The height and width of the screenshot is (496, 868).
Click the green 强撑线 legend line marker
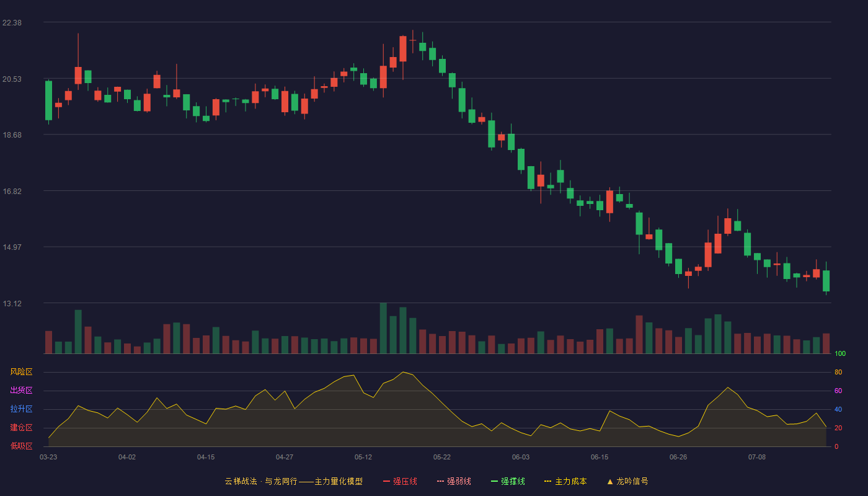(494, 481)
